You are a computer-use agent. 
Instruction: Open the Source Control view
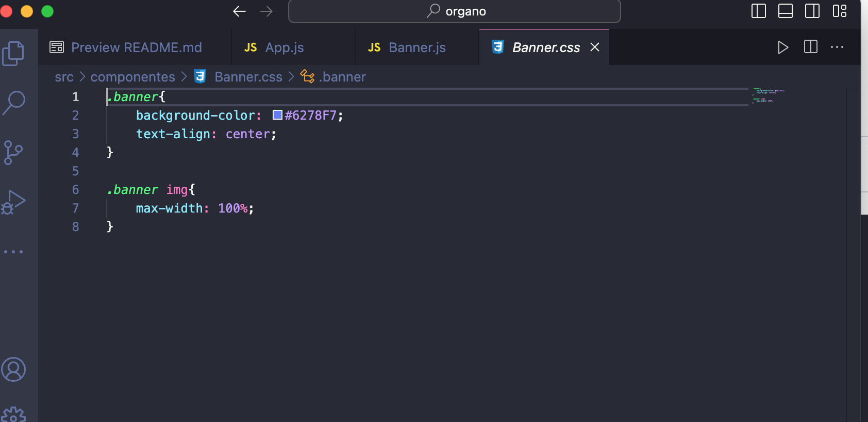pyautogui.click(x=13, y=153)
